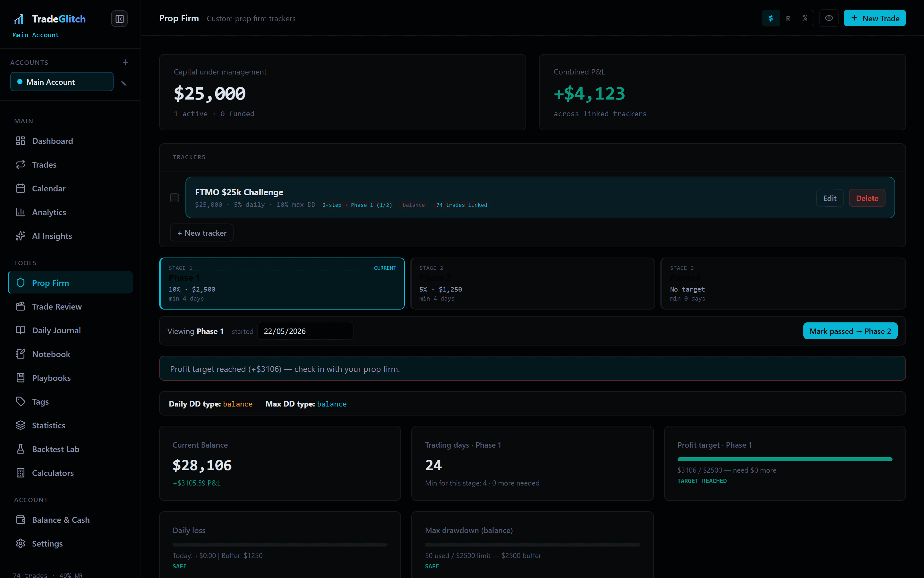
Task: Click the Balance & Cash wallet icon
Action: coord(21,520)
